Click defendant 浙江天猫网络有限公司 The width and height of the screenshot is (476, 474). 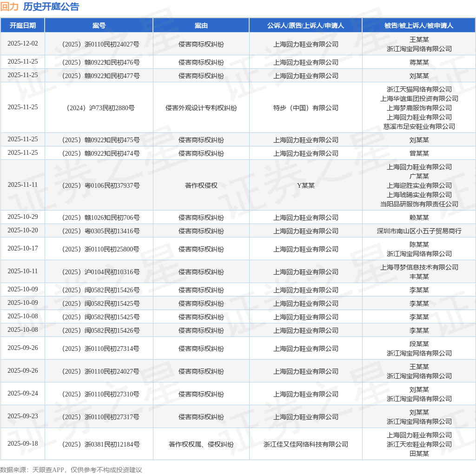[419, 89]
